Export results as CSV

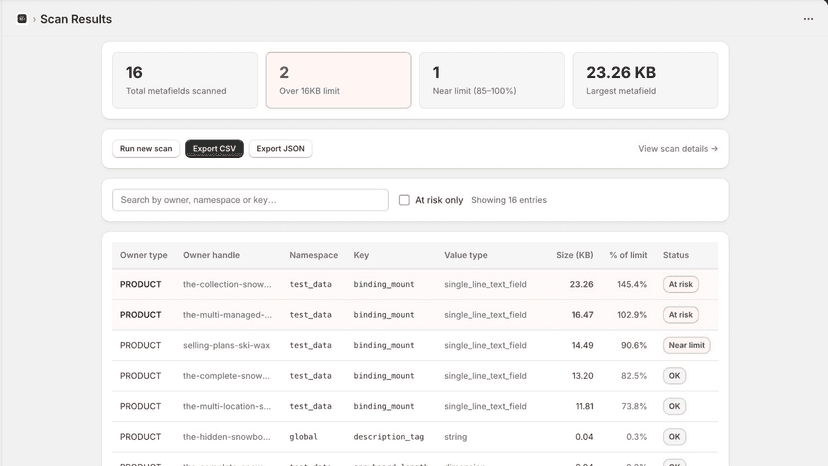tap(214, 148)
